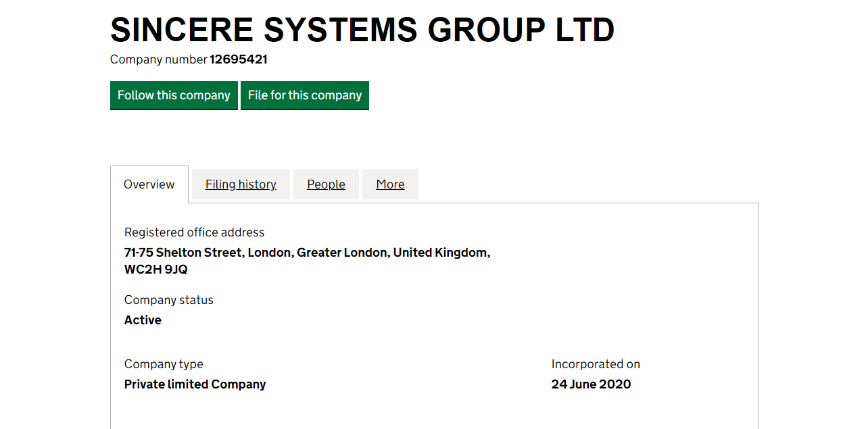
Task: Click 'Greater London' in the address
Action: coord(342,253)
